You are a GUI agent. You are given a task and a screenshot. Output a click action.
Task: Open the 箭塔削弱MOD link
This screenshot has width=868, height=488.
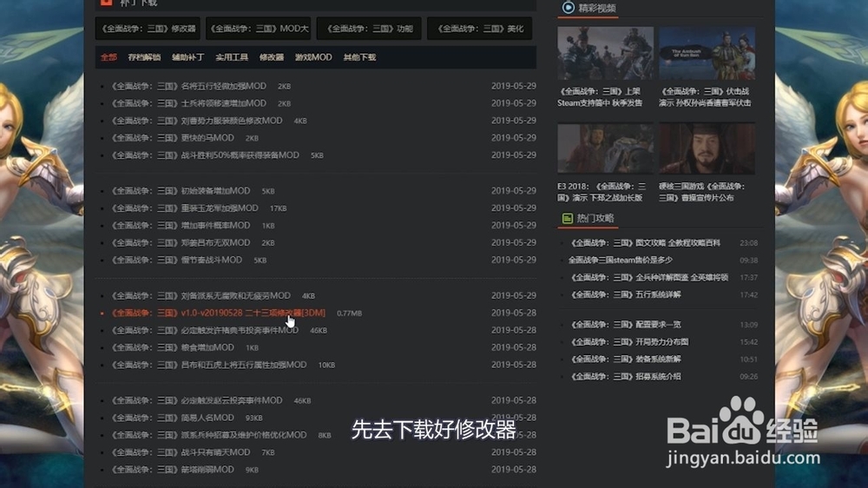(x=173, y=469)
